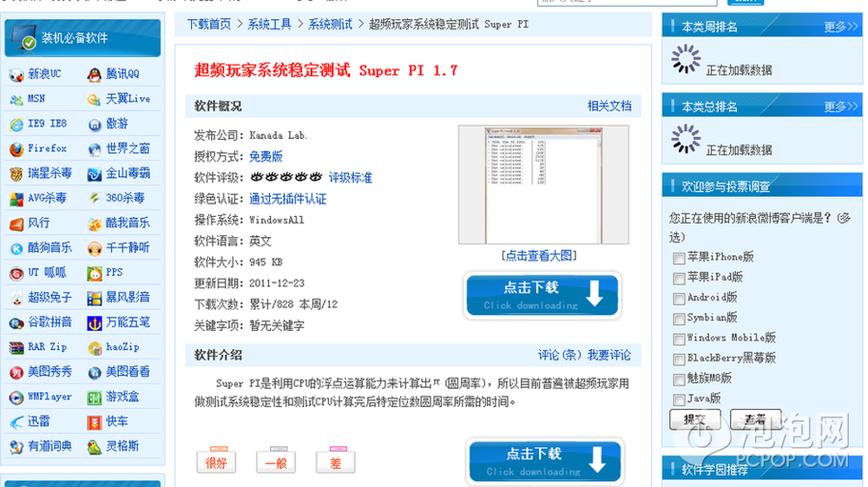
Task: Go to 下载首页 breadcrumb
Action: coord(208,24)
